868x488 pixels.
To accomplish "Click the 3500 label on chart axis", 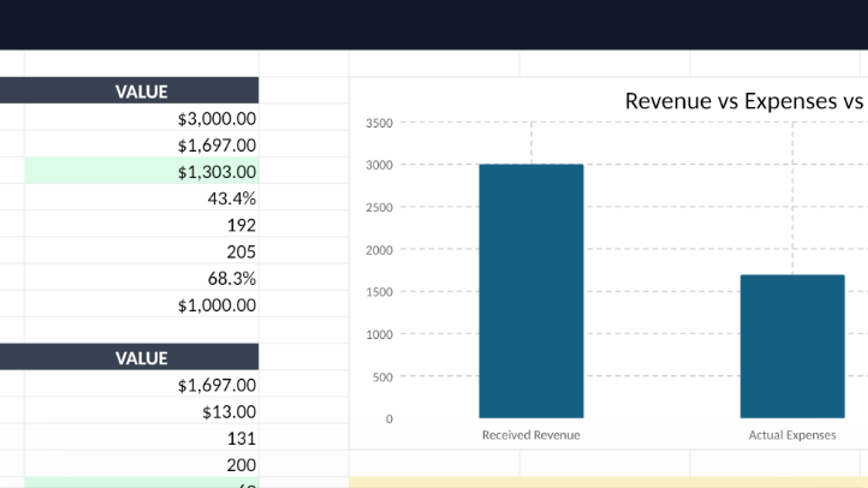I will 379,123.
